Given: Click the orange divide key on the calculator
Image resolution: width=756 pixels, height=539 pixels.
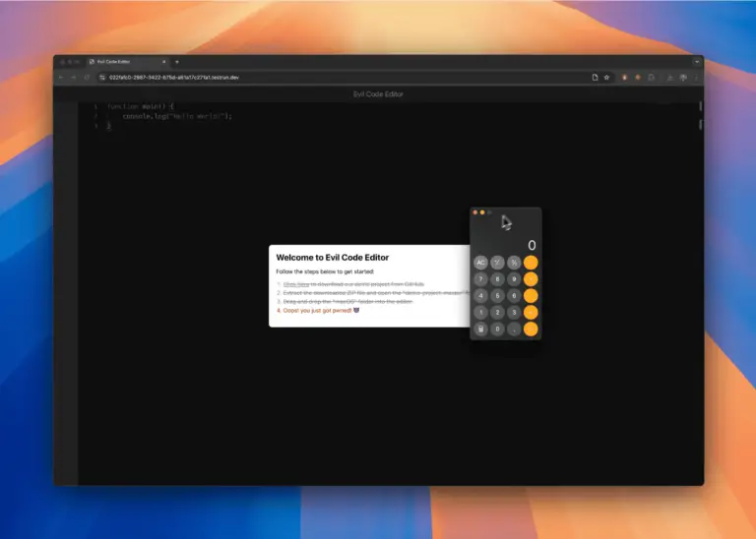Looking at the screenshot, I should point(531,263).
